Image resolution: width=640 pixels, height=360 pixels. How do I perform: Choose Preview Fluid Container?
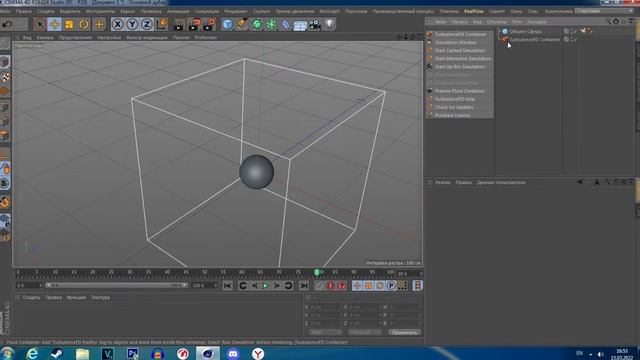pyautogui.click(x=460, y=91)
